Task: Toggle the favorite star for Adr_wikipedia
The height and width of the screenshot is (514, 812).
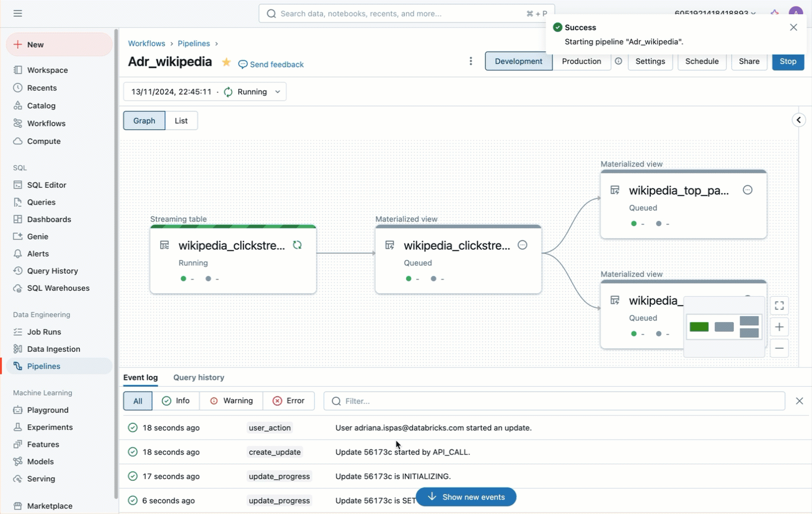Action: point(226,62)
